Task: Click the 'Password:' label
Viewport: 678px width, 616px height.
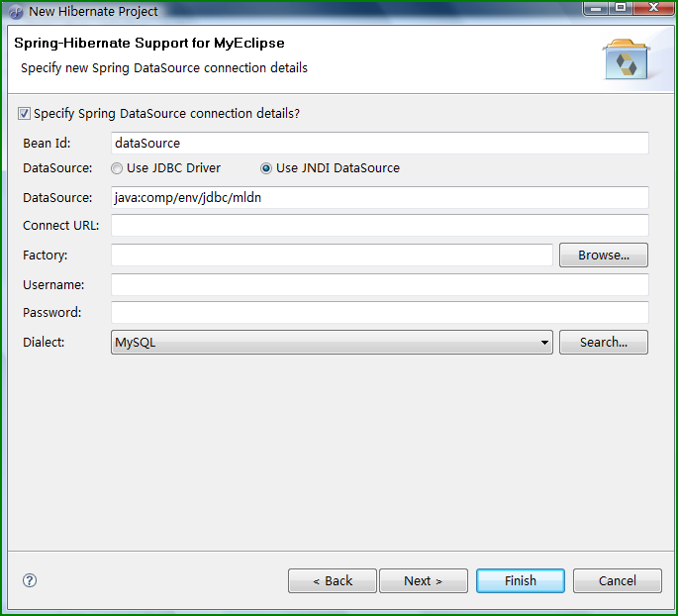Action: [x=51, y=312]
